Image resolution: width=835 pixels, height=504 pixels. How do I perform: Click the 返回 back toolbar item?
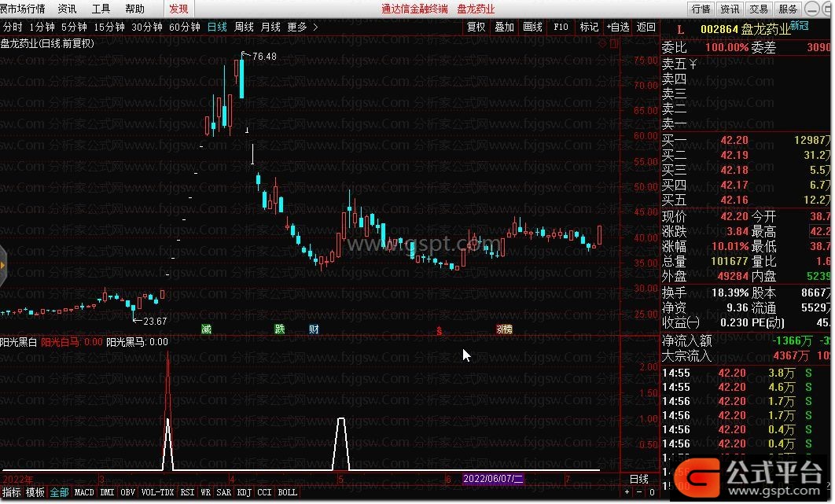click(646, 27)
